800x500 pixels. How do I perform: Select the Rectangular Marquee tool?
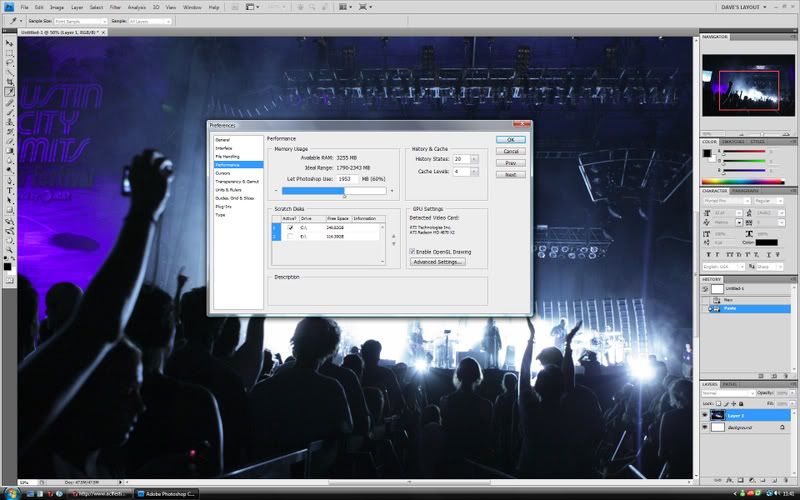point(10,53)
